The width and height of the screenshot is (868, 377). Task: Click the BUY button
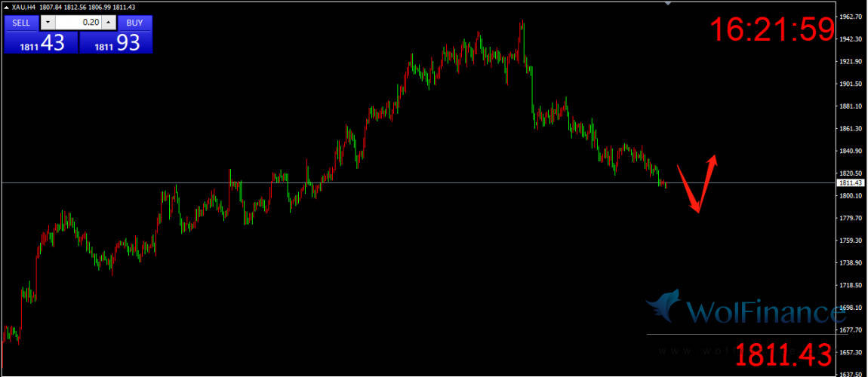134,23
